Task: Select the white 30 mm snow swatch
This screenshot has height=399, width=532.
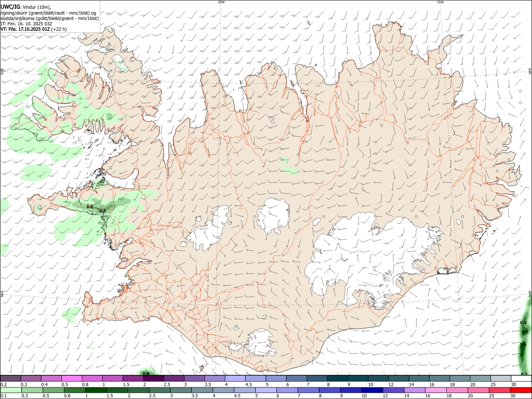Action: [521, 379]
